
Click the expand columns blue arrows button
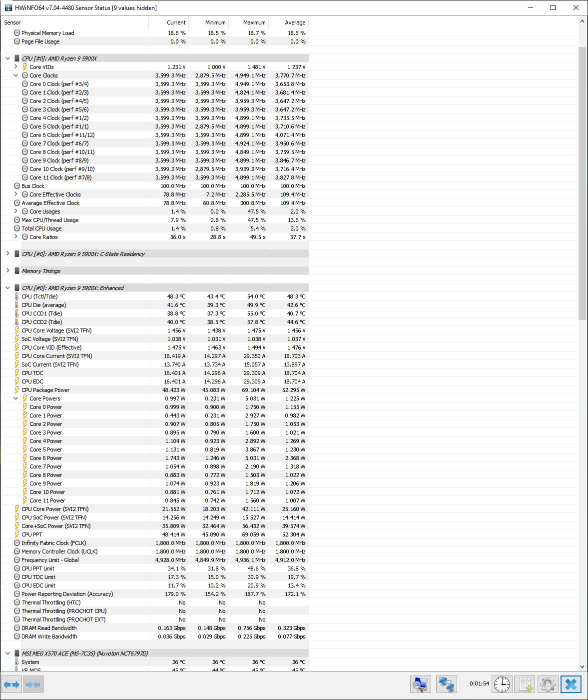coord(11,684)
